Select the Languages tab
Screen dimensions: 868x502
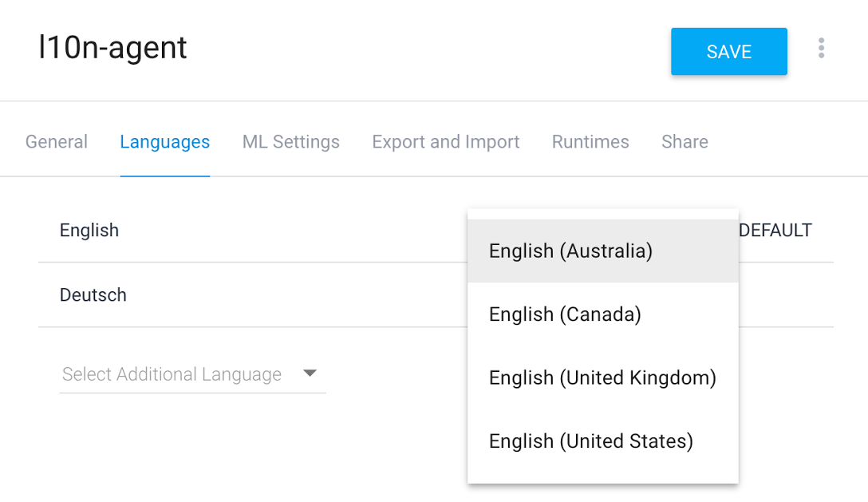point(164,142)
